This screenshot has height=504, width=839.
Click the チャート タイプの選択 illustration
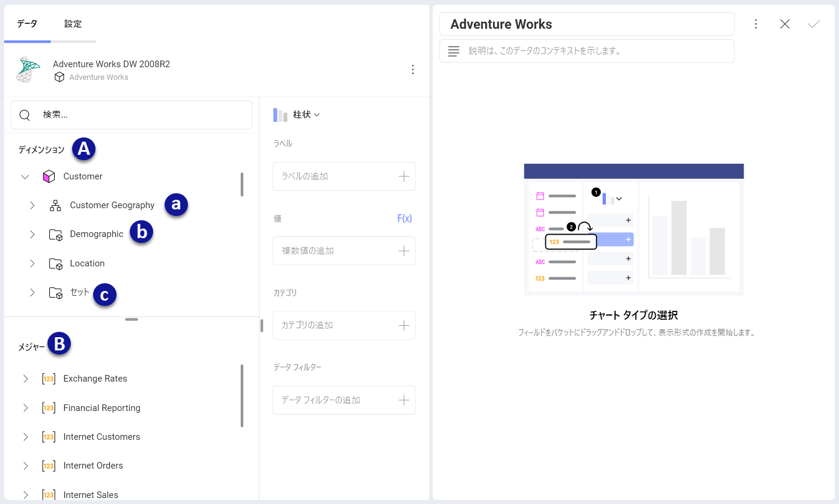pyautogui.click(x=634, y=229)
